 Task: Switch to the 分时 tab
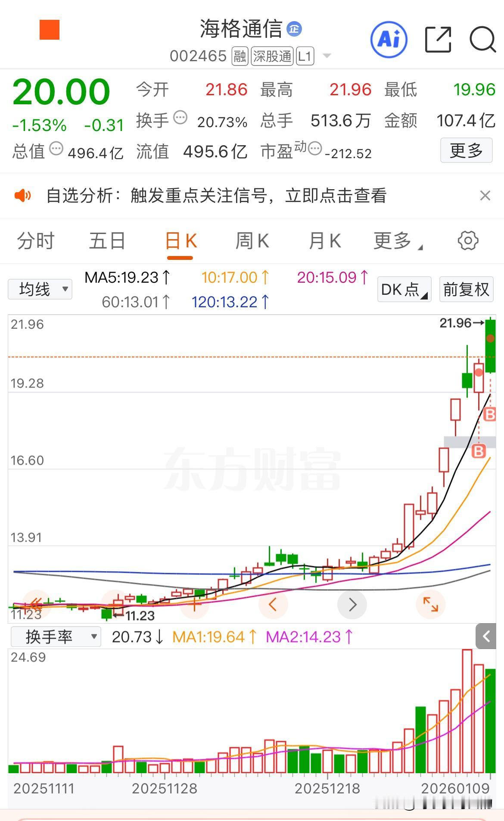(36, 240)
